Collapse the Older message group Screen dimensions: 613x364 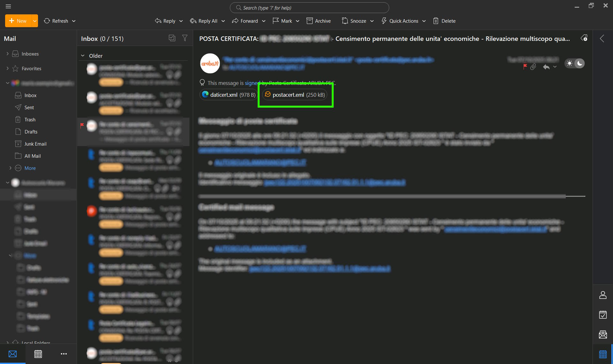point(83,56)
